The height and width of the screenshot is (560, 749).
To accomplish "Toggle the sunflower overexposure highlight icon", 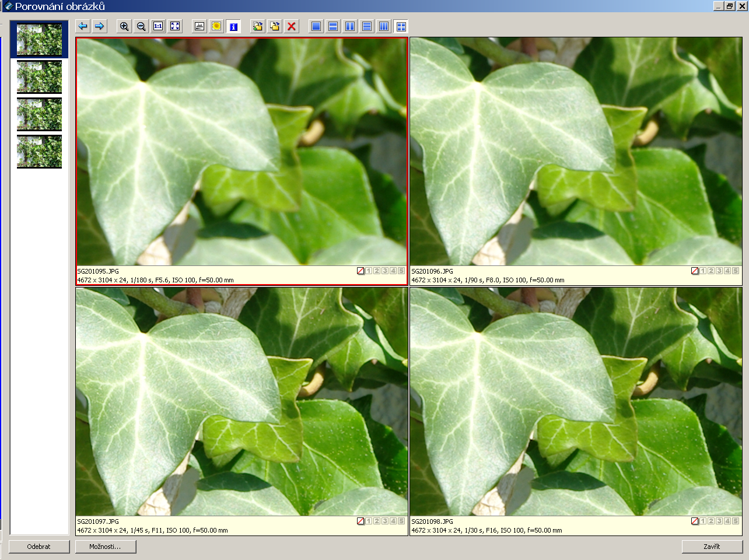I will click(216, 26).
